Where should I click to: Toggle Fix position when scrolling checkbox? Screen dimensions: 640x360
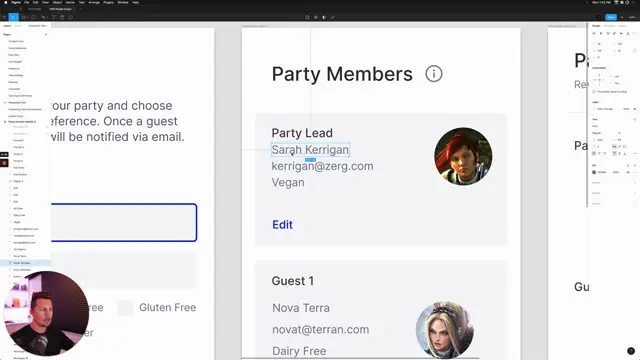[594, 92]
